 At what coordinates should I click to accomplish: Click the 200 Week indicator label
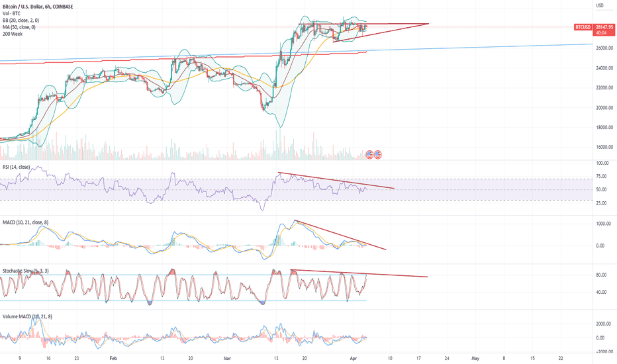pyautogui.click(x=12, y=34)
